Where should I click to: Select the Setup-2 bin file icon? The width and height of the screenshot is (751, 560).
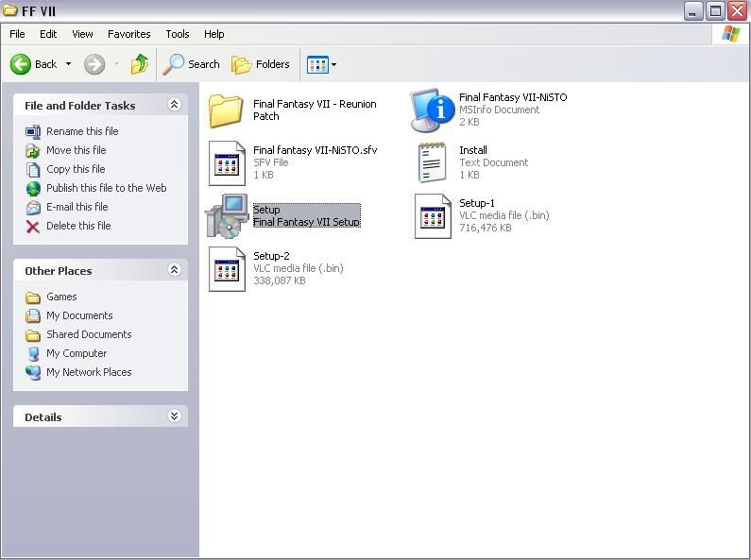tap(227, 269)
